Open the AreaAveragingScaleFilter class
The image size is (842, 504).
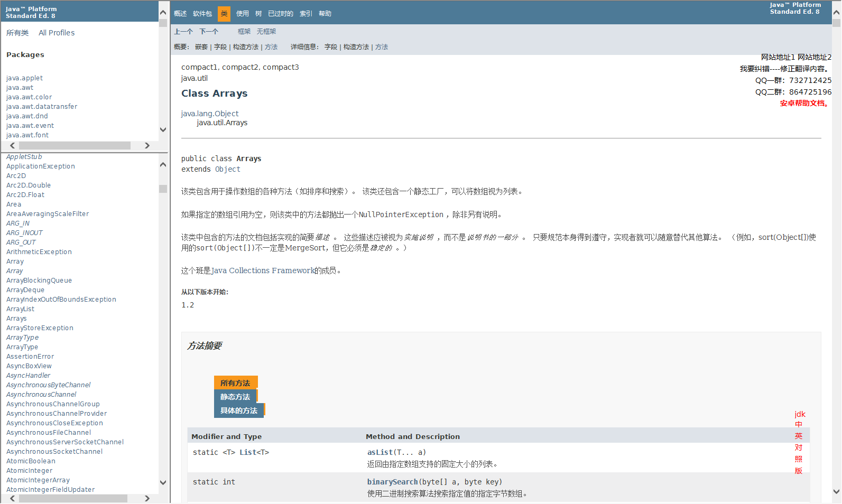[48, 214]
